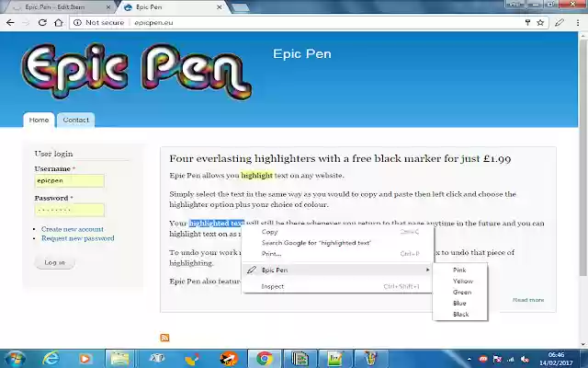Click the Not secure site info icon

click(77, 22)
